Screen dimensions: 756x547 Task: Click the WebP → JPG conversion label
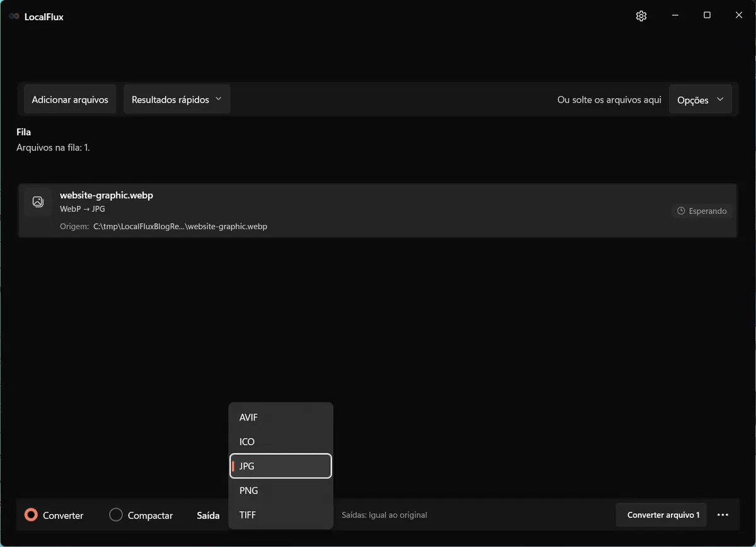pyautogui.click(x=83, y=209)
